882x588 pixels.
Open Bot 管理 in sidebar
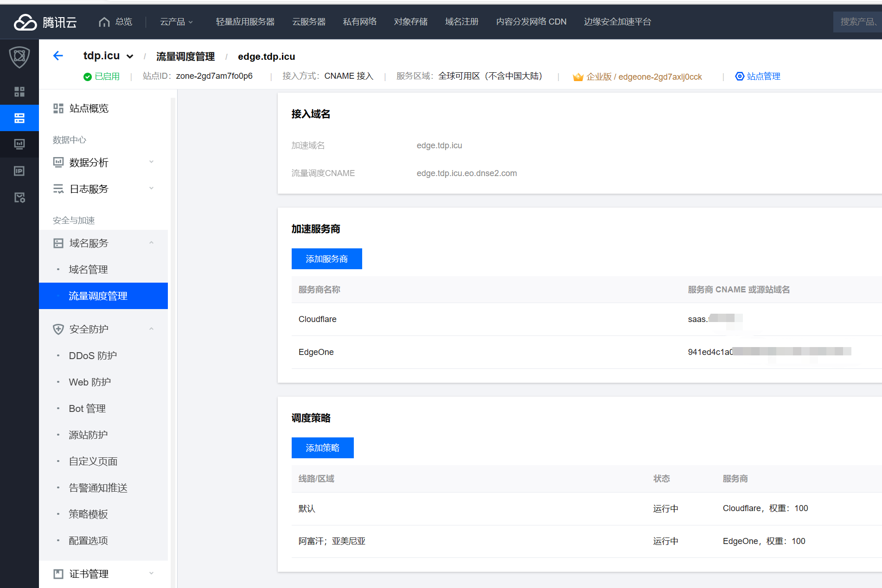click(87, 409)
